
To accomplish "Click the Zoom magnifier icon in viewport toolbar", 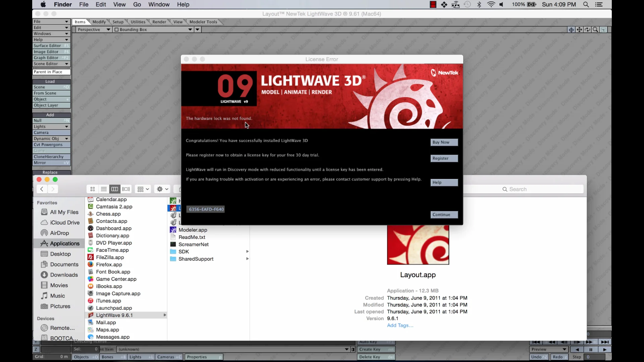I will (595, 30).
